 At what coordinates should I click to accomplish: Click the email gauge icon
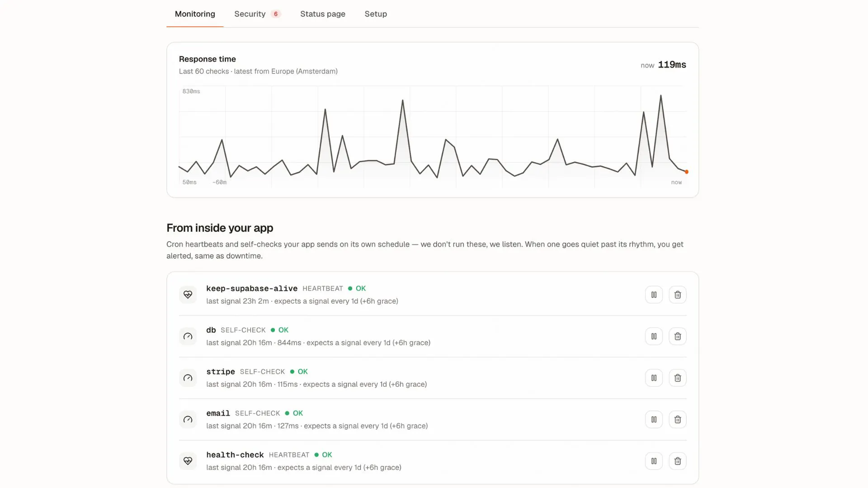pyautogui.click(x=188, y=419)
